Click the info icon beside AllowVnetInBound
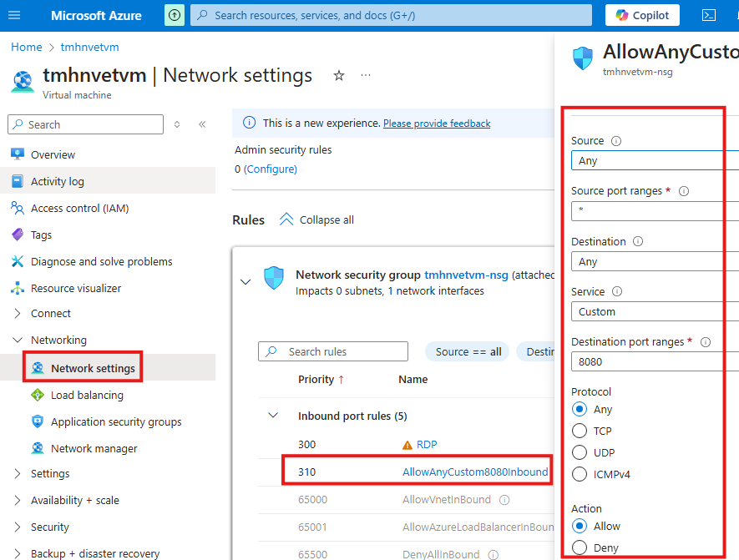Image resolution: width=739 pixels, height=560 pixels. point(504,500)
